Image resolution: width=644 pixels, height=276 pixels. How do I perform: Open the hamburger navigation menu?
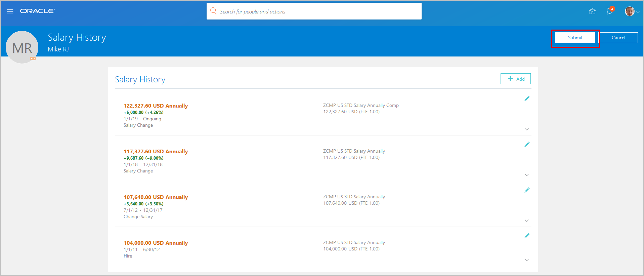(10, 11)
